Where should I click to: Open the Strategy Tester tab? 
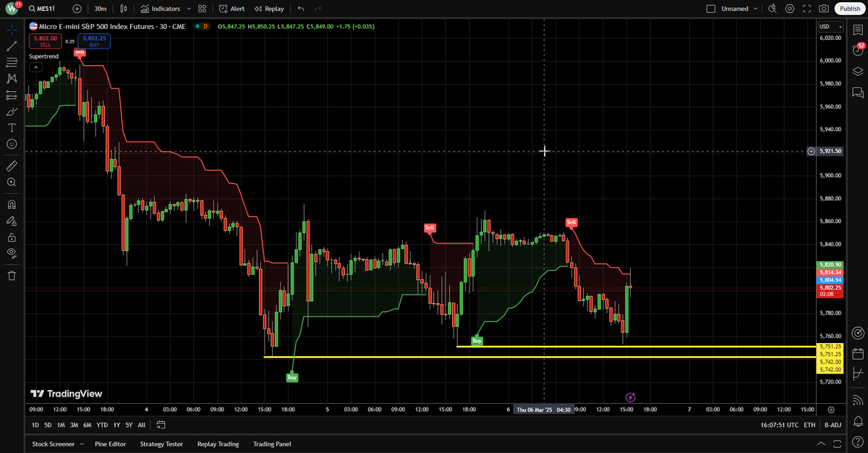(x=161, y=444)
